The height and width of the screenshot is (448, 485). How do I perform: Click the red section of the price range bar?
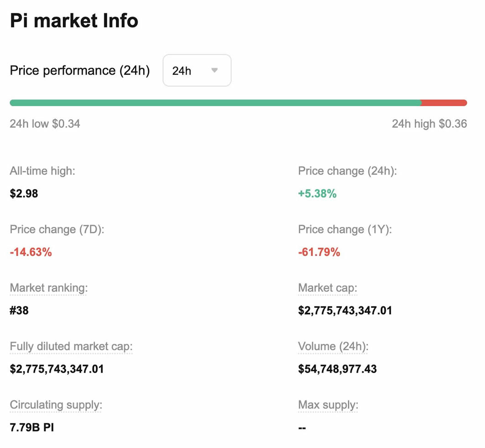[443, 103]
